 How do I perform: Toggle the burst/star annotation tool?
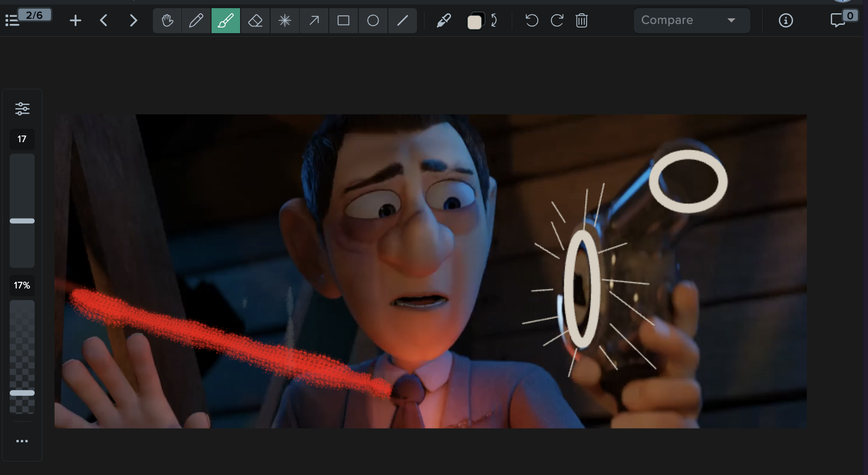click(x=284, y=20)
